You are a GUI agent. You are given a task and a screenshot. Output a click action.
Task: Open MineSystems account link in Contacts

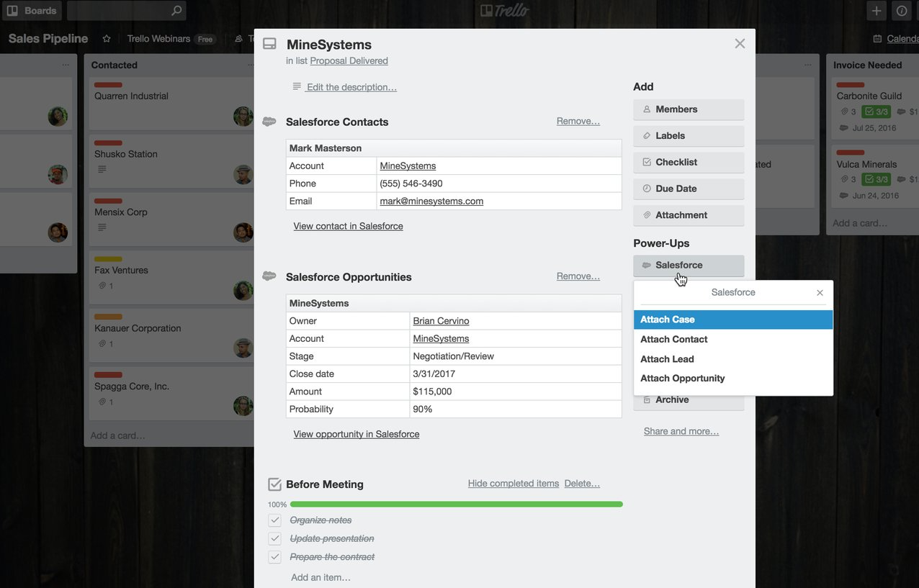click(408, 166)
